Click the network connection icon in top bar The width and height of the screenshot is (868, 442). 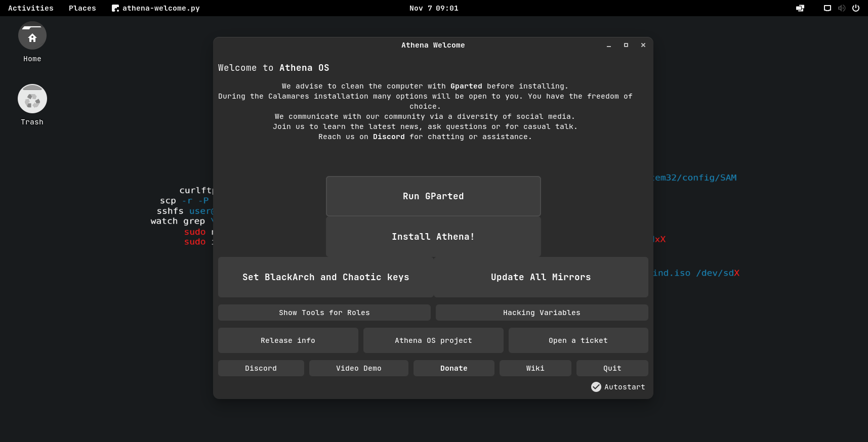tap(800, 8)
